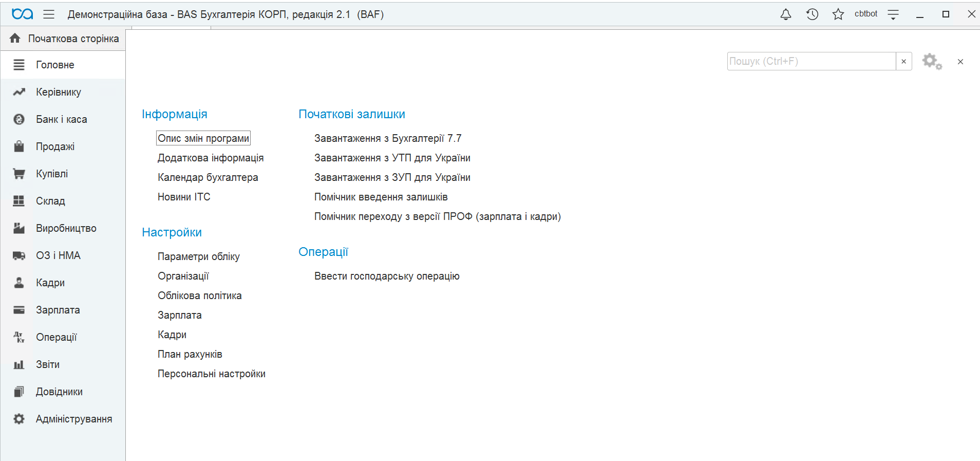Go to Початкова сторінка home tab
This screenshot has height=461, width=980.
(x=64, y=39)
